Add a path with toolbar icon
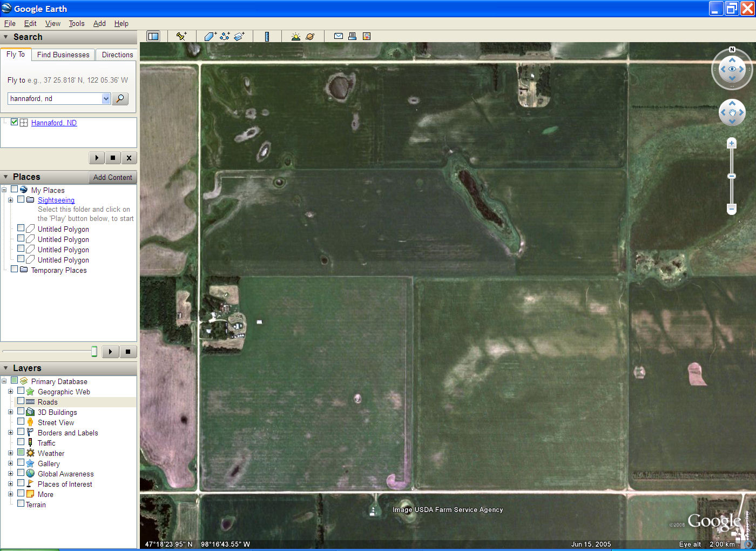 pyautogui.click(x=225, y=36)
